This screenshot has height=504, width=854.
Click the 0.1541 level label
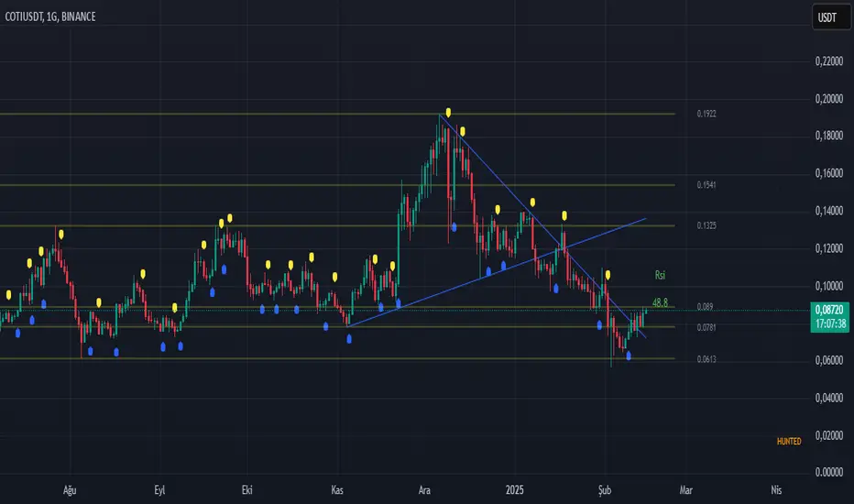pos(706,185)
